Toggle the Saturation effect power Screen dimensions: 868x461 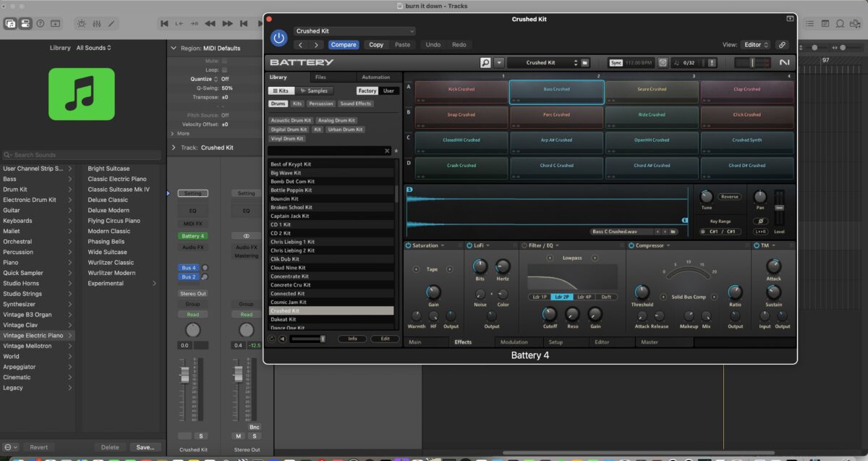(x=409, y=246)
